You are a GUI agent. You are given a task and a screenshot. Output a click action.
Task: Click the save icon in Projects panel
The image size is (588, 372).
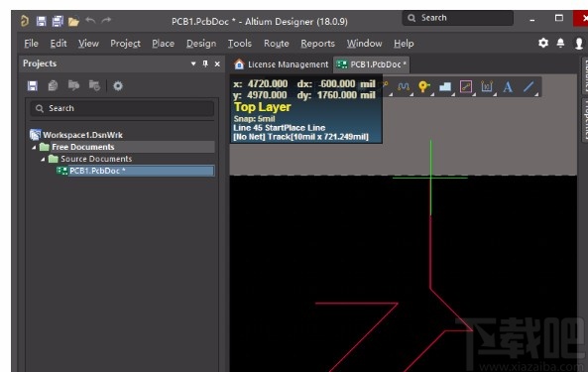33,86
